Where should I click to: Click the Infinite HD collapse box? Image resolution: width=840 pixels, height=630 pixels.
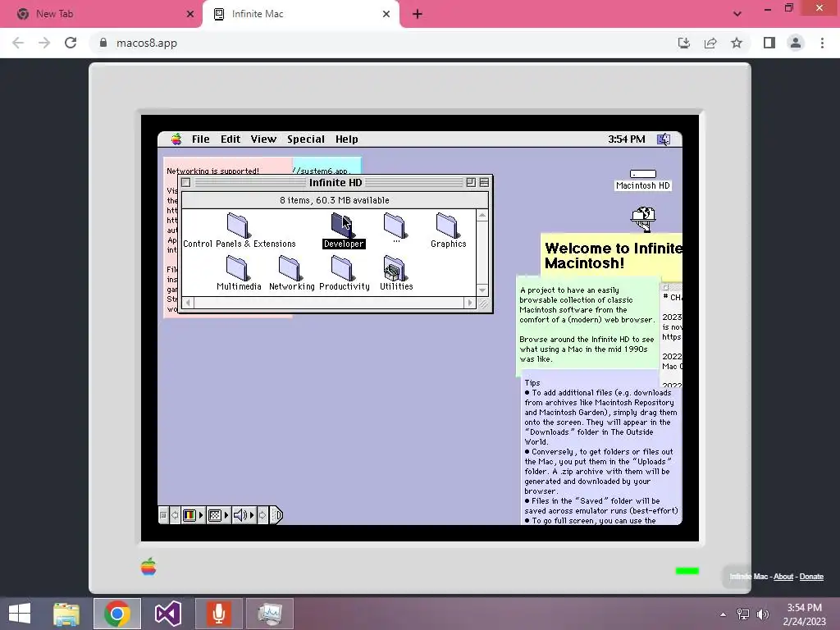484,183
